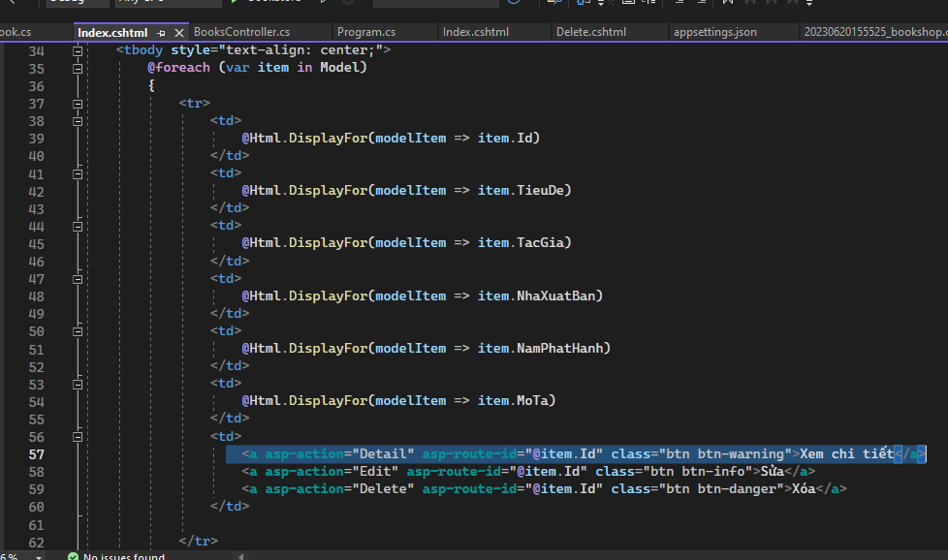Click the horizontal scrollbar left arrow
The height and width of the screenshot is (560, 948).
242,556
